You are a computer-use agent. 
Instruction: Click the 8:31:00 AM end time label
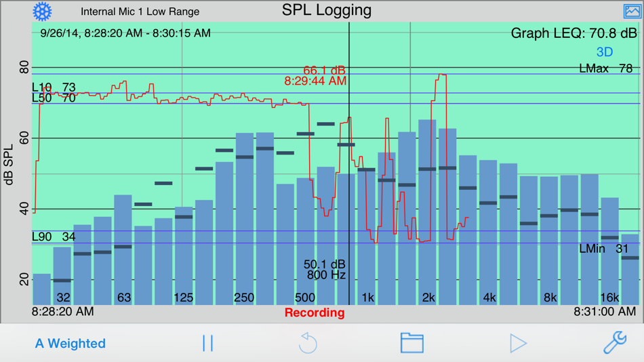[605, 312]
